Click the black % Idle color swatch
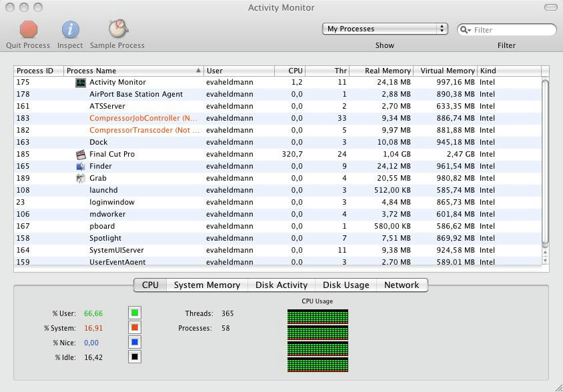This screenshot has width=563, height=392. (x=135, y=357)
